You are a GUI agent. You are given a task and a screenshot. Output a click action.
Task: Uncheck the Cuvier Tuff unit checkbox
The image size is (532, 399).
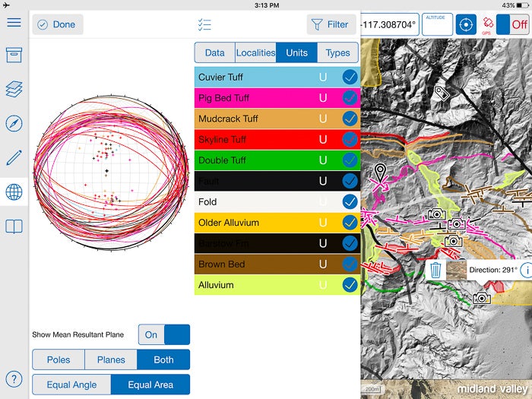tap(350, 77)
